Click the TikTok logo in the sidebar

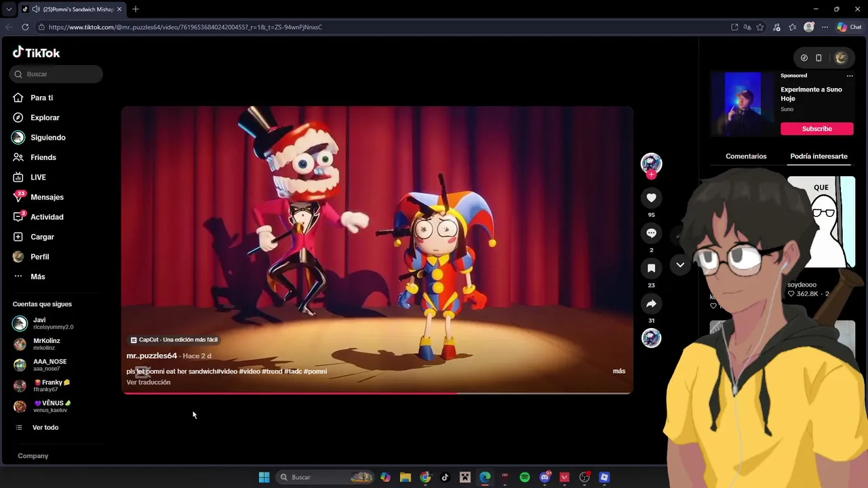tap(37, 53)
